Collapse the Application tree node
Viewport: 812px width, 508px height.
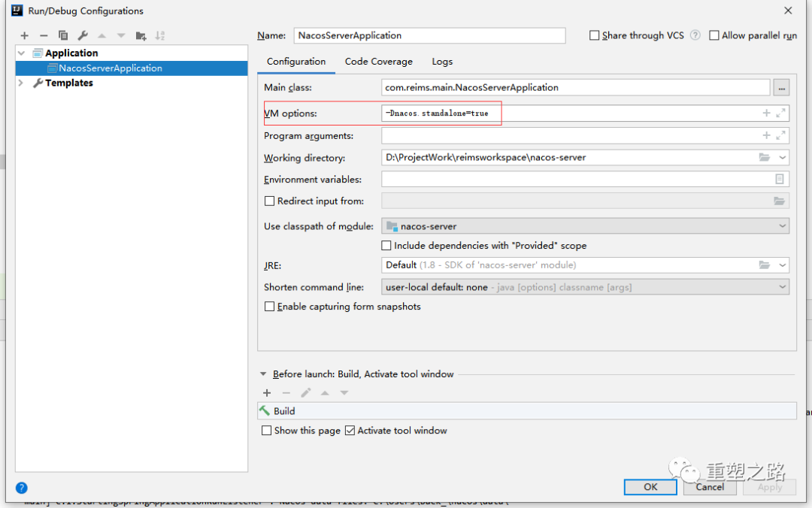pos(21,53)
